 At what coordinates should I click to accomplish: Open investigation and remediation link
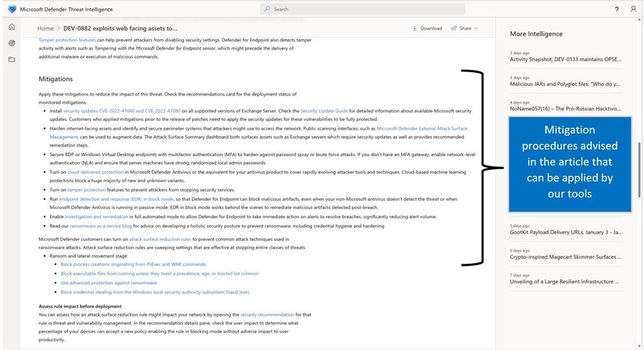point(97,217)
